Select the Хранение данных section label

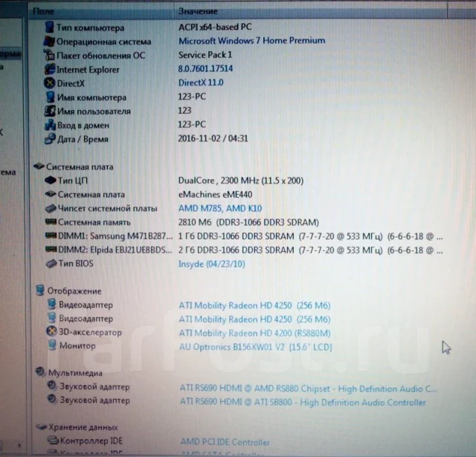pos(83,427)
